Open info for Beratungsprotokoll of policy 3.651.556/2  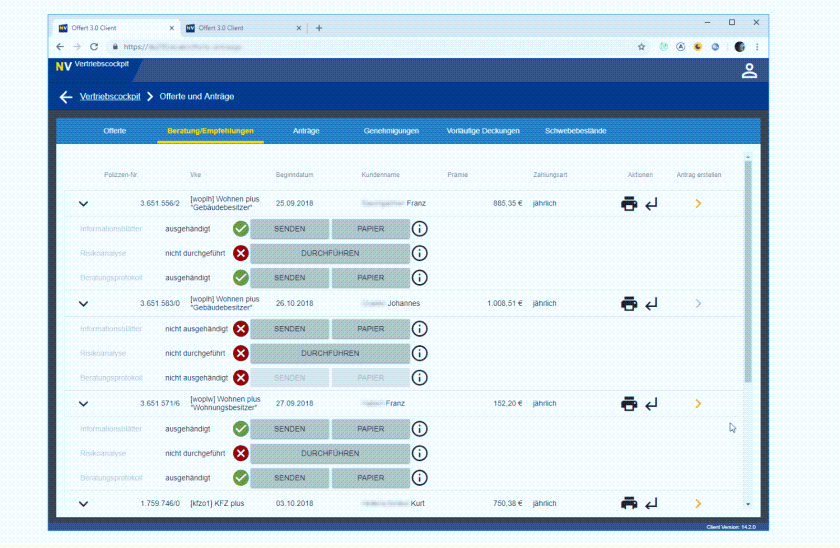click(x=419, y=277)
